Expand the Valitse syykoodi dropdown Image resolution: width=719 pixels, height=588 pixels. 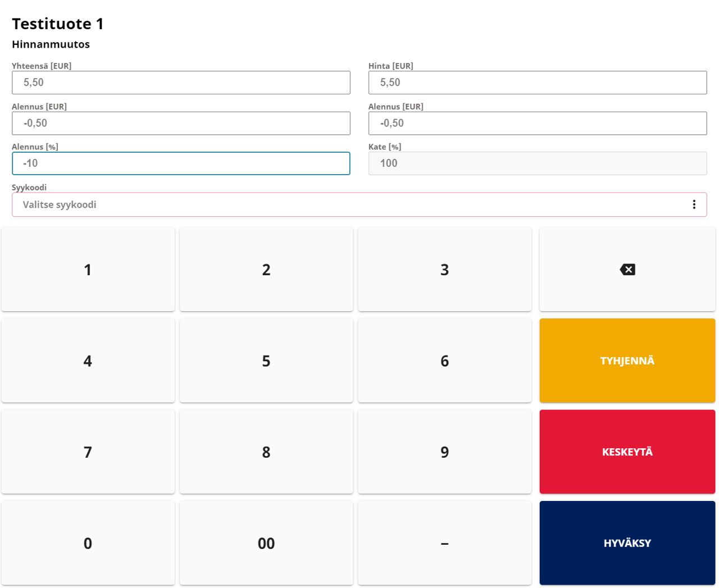click(x=348, y=204)
